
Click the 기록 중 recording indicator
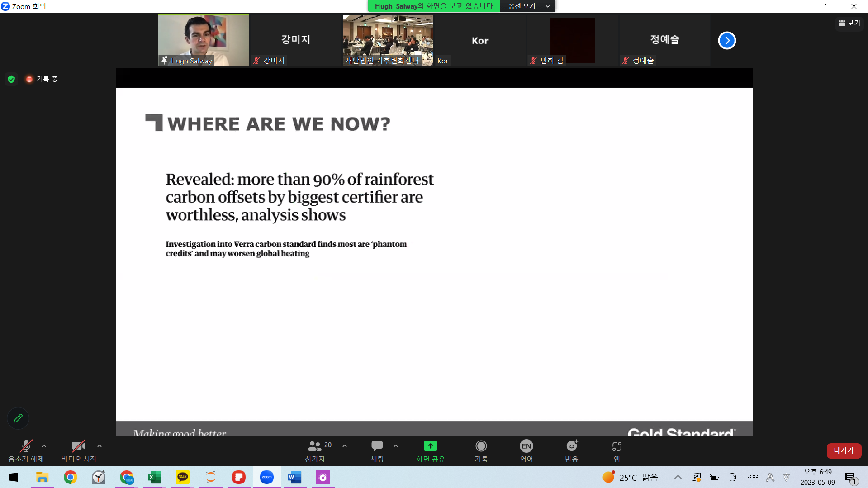click(x=42, y=79)
